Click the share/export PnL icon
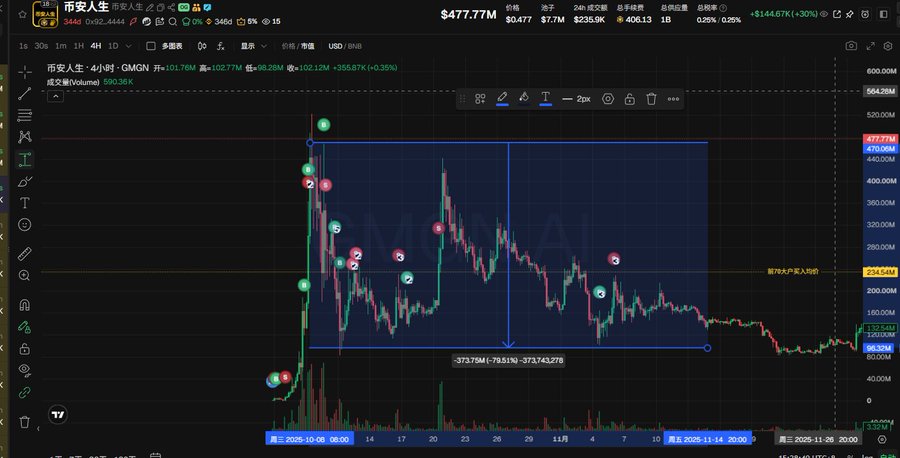The height and width of the screenshot is (458, 900). (837, 14)
